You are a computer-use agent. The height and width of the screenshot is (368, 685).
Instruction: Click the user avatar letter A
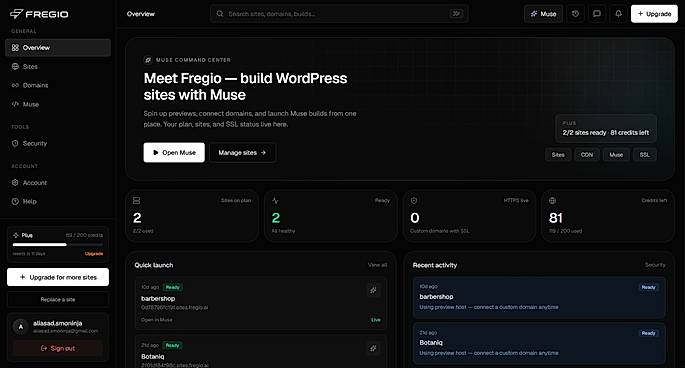click(x=21, y=326)
